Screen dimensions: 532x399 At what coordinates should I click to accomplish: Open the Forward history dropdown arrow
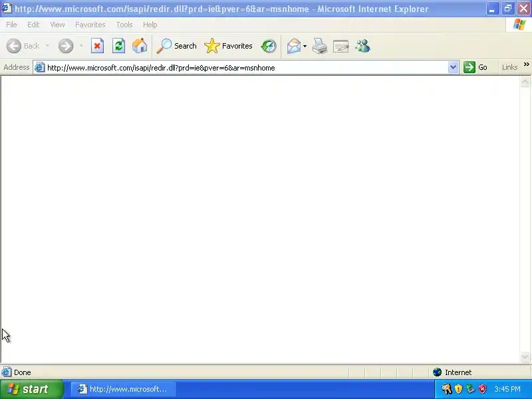point(81,46)
